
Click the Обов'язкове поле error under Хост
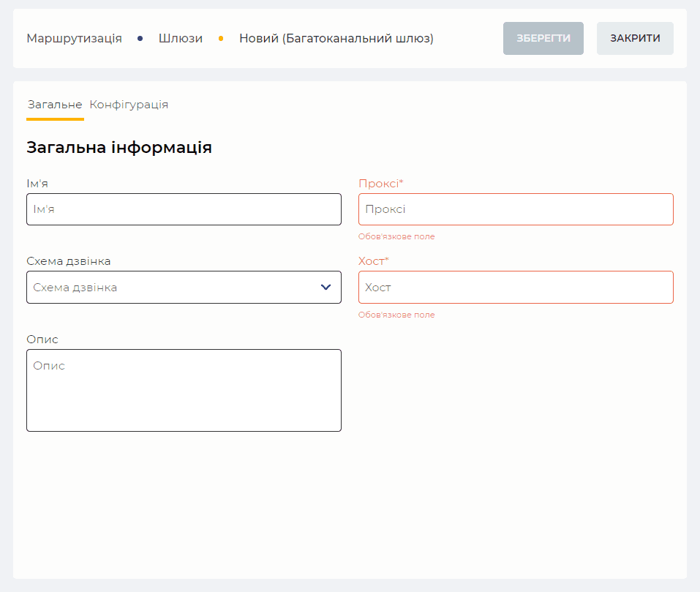[396, 315]
